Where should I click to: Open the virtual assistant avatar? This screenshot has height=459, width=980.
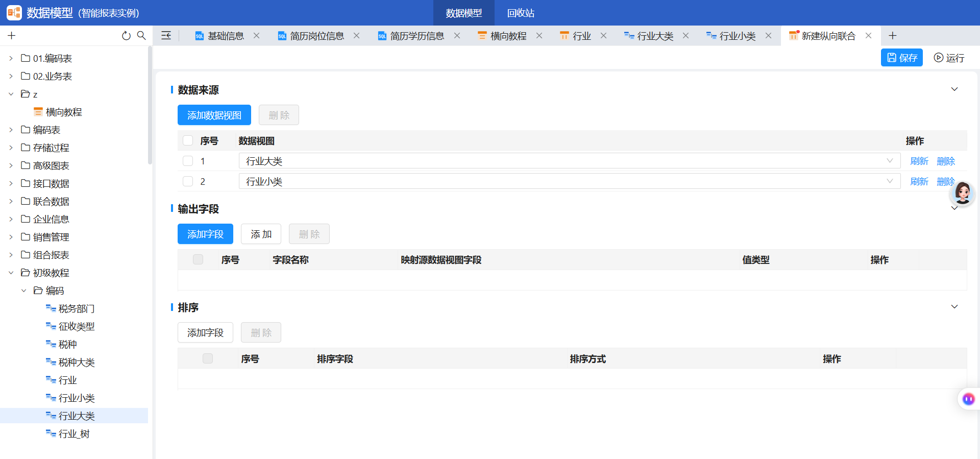coord(963,193)
